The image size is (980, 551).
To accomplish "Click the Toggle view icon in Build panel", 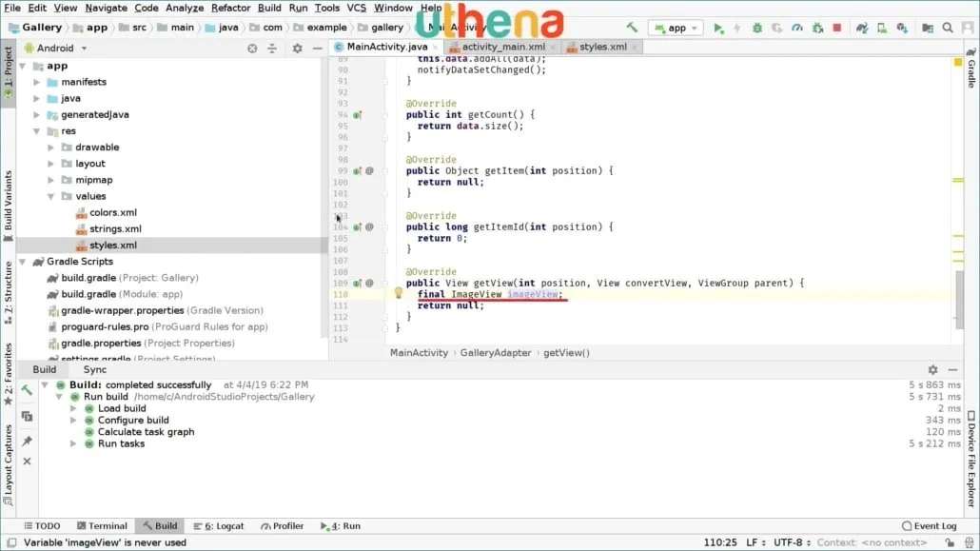I will coord(27,416).
